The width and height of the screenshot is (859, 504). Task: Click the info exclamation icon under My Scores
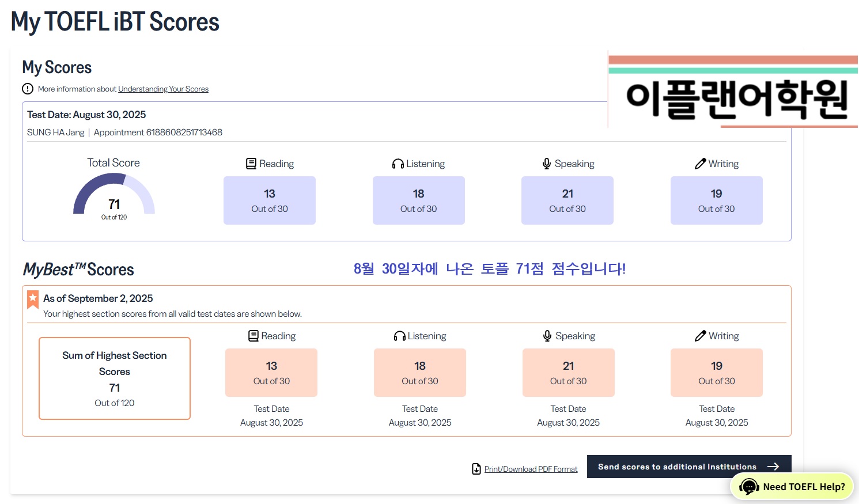(28, 89)
